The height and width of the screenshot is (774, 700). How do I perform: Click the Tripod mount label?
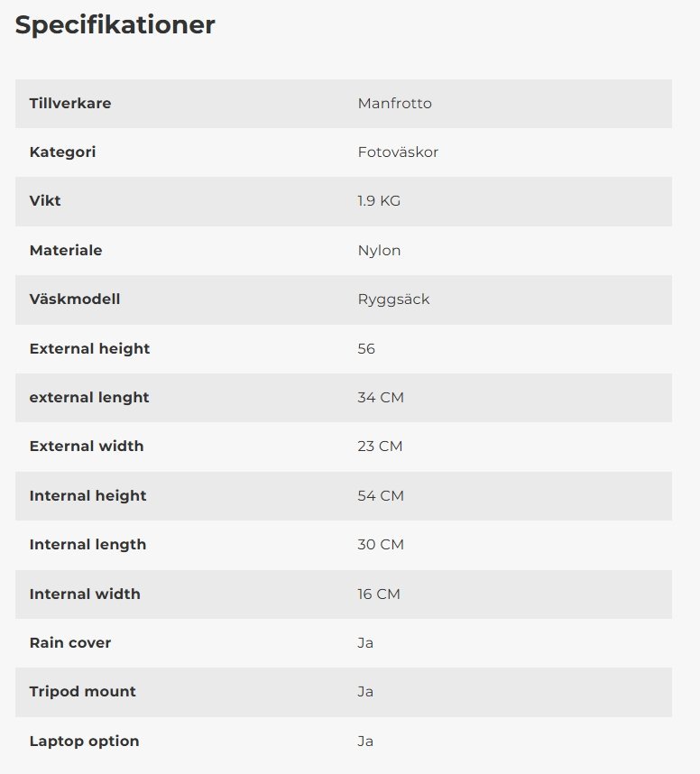click(x=82, y=692)
